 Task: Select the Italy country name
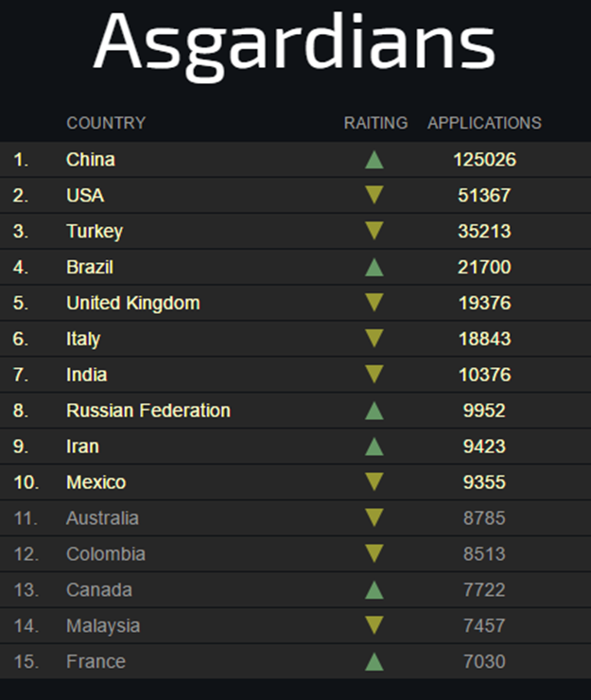point(83,339)
